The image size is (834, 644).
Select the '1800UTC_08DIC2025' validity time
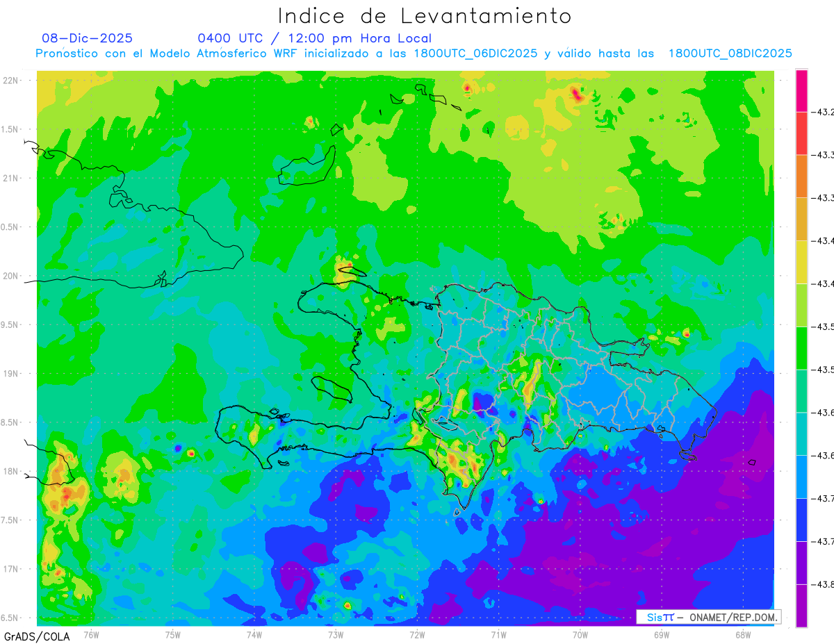point(730,53)
